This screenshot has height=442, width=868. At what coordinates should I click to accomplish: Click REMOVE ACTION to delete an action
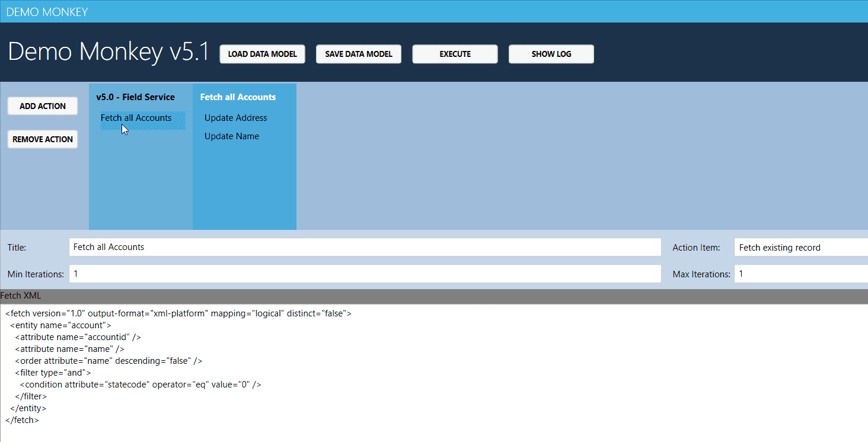42,139
